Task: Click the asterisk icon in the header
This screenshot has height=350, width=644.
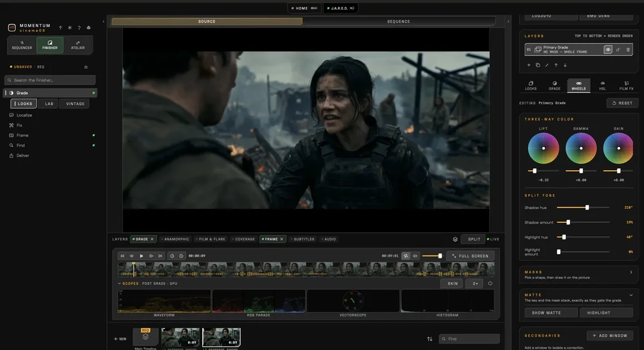Action: pyautogui.click(x=70, y=28)
